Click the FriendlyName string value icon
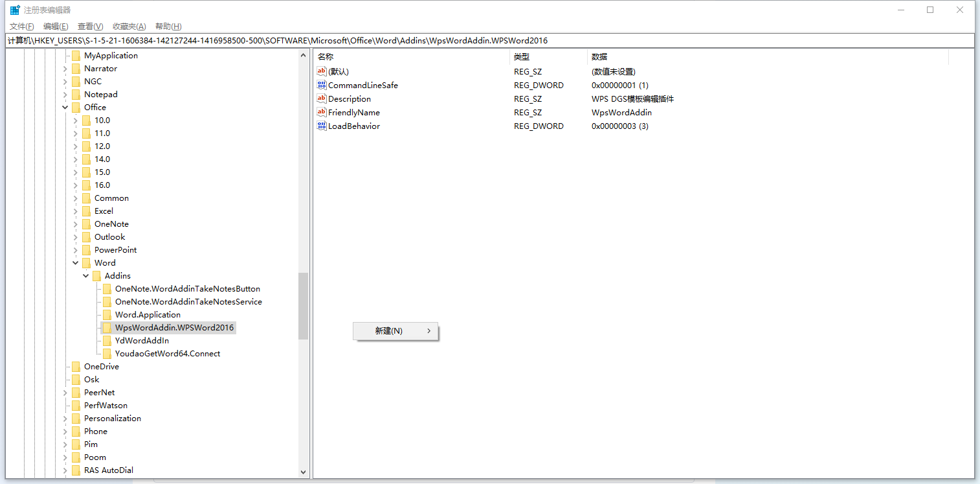The width and height of the screenshot is (980, 484). pos(322,112)
